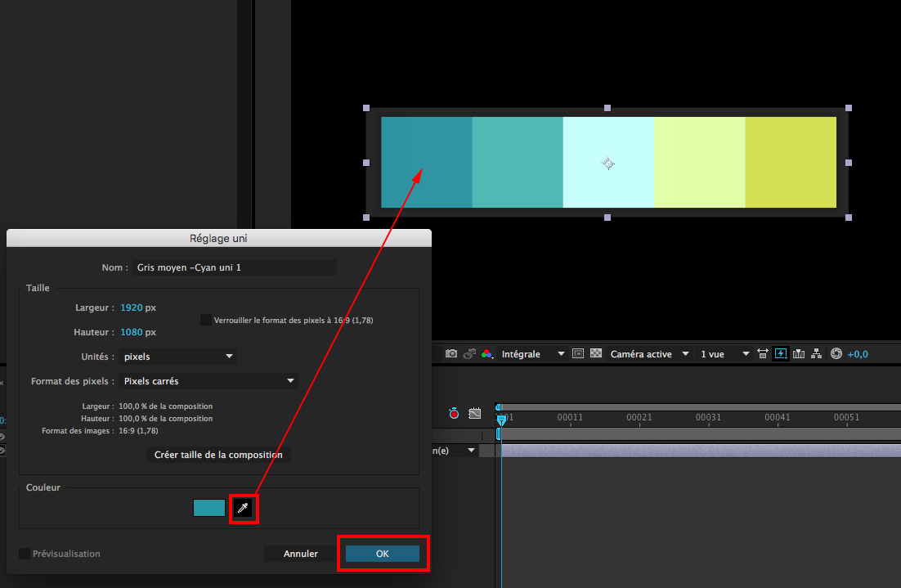Click the light cyan center block
The width and height of the screenshot is (901, 588).
608,162
